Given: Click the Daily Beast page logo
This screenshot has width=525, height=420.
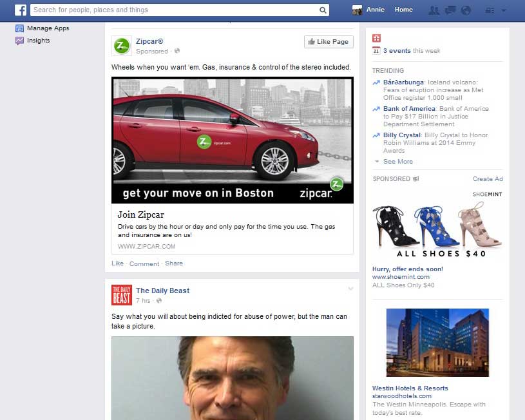Looking at the screenshot, I should click(122, 295).
